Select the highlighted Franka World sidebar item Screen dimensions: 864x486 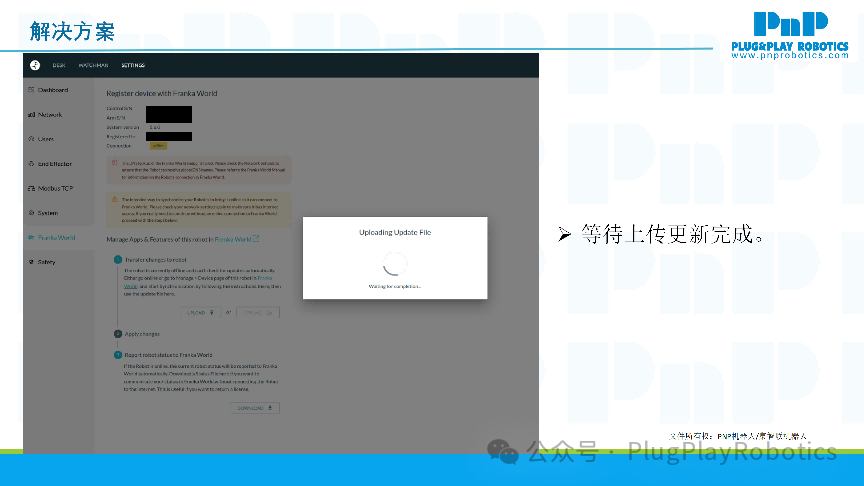tap(56, 237)
